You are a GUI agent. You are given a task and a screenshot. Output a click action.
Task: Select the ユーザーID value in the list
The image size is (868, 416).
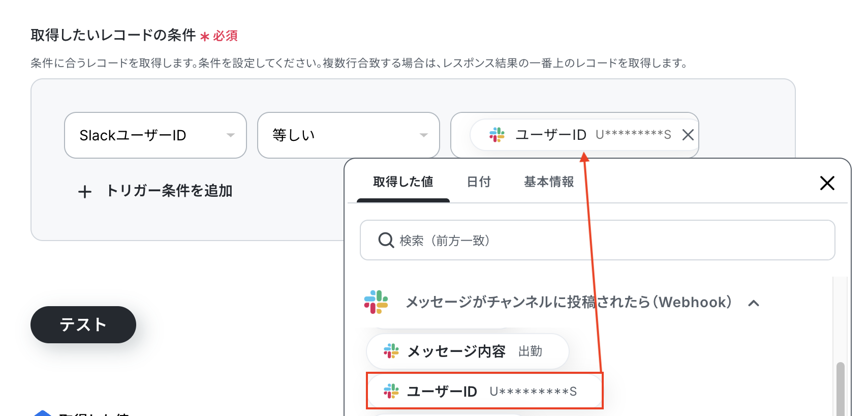(x=485, y=391)
